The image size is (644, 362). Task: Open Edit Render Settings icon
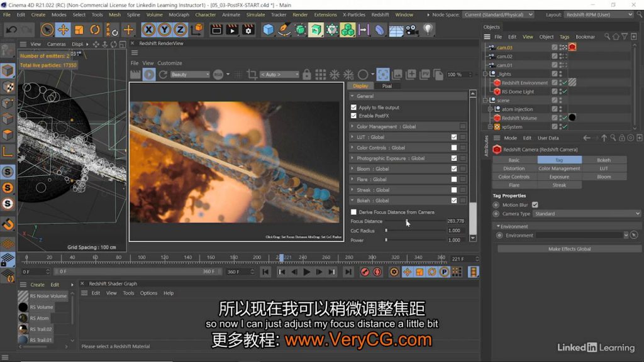tap(248, 30)
